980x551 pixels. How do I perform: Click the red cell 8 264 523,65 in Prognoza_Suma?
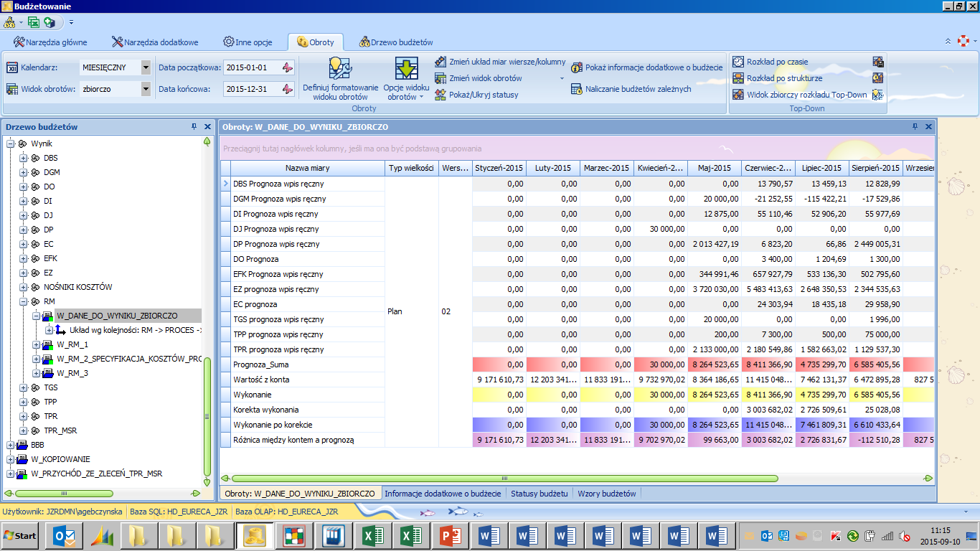(715, 364)
